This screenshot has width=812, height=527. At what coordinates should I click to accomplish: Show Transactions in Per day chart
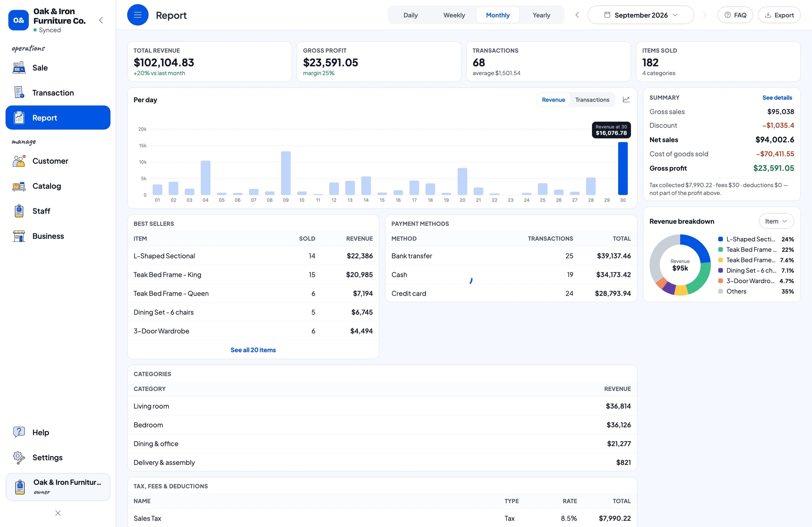click(592, 99)
